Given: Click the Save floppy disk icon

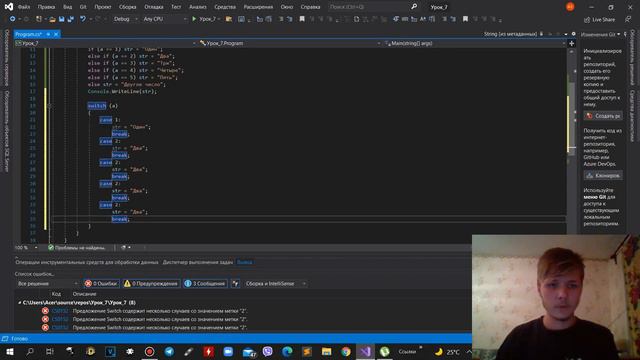Looking at the screenshot, I should (x=61, y=19).
